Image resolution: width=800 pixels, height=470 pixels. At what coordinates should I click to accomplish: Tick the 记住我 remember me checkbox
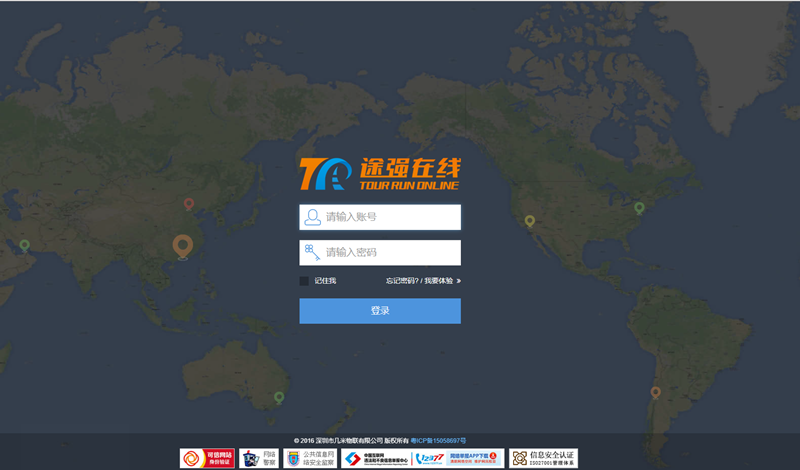point(304,281)
